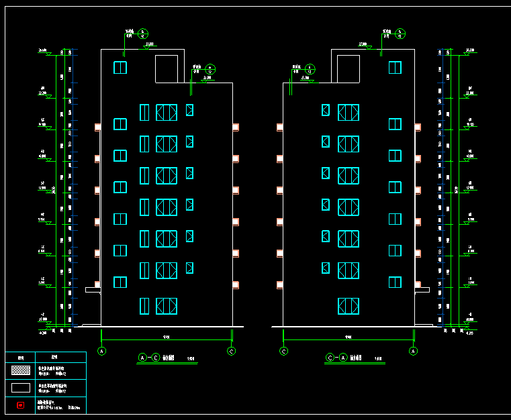
Task: Select top-left cyan window on left elevation
Action: (x=120, y=67)
